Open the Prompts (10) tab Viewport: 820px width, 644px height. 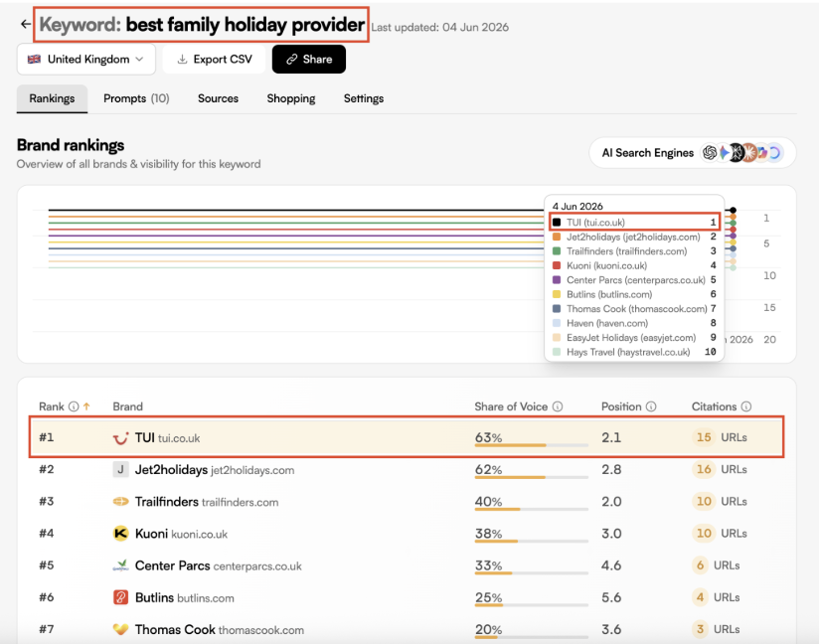tap(136, 98)
